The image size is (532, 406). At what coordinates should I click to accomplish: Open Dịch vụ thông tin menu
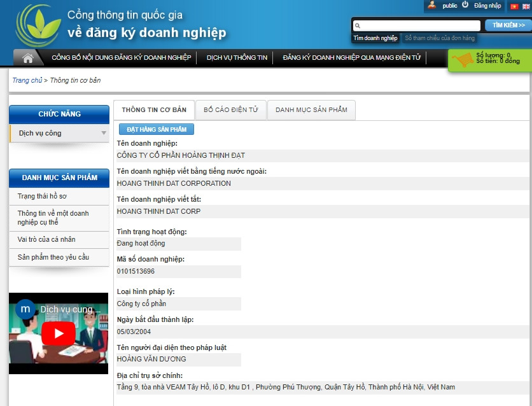tap(237, 58)
